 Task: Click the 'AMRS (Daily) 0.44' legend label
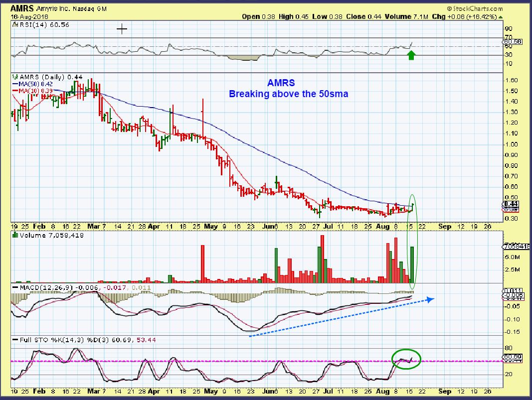click(x=51, y=77)
